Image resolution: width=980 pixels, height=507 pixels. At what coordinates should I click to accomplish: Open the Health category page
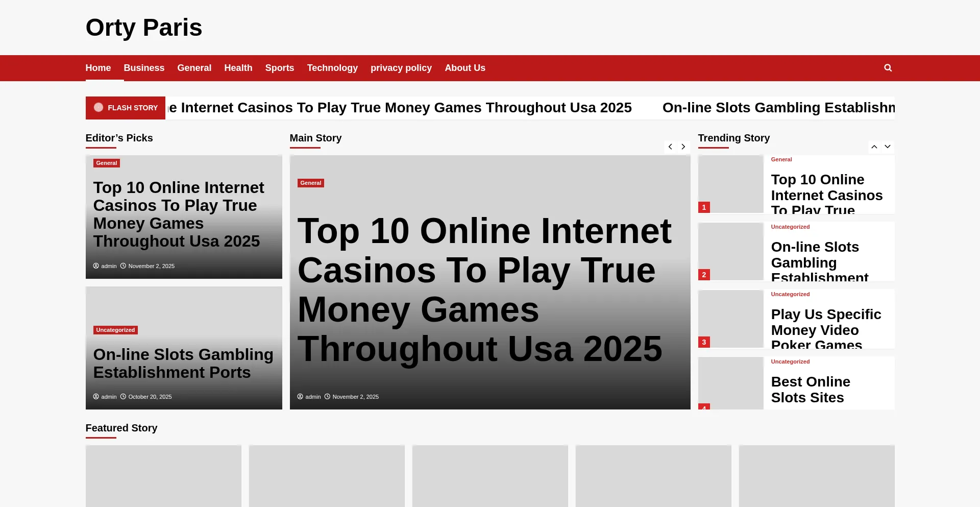point(238,68)
